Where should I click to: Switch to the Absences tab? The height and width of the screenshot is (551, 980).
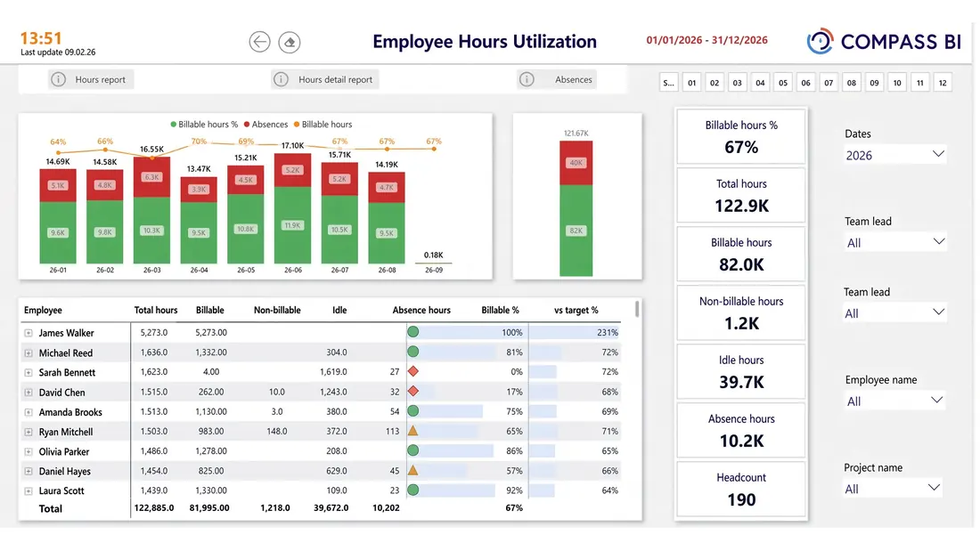[x=557, y=79]
